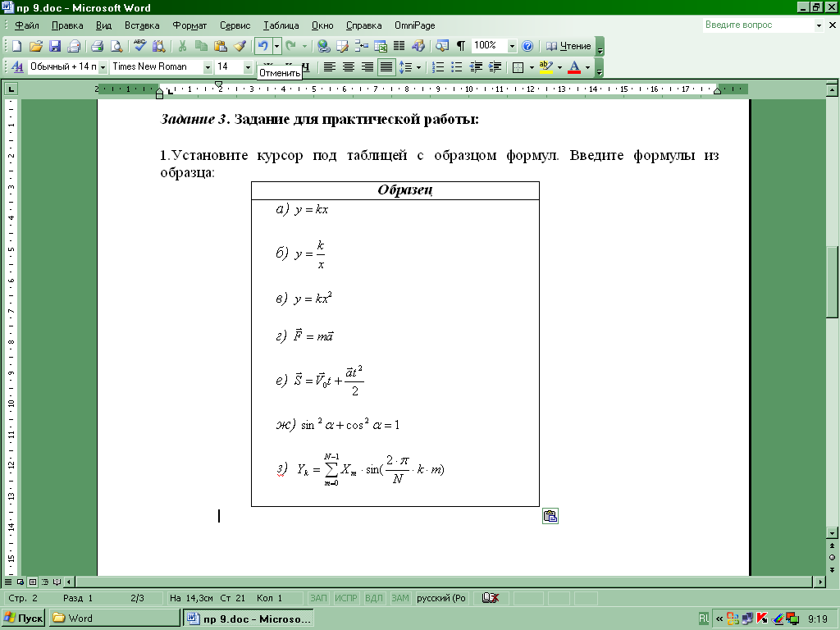Click the Styles and Formatting AA icon
This screenshot has height=630, width=840.
coord(17,67)
